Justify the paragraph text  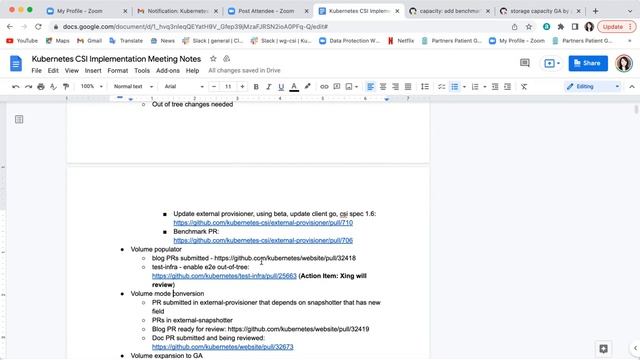click(x=408, y=87)
